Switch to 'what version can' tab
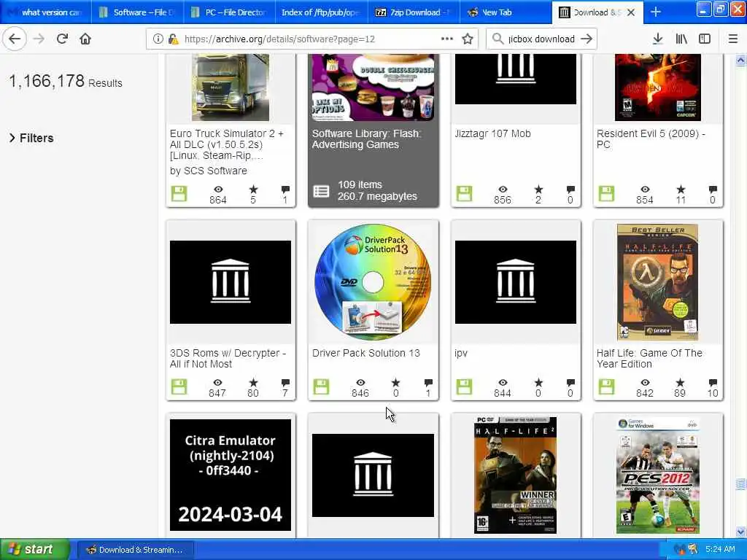Viewport: 747px width, 560px height. [45, 12]
